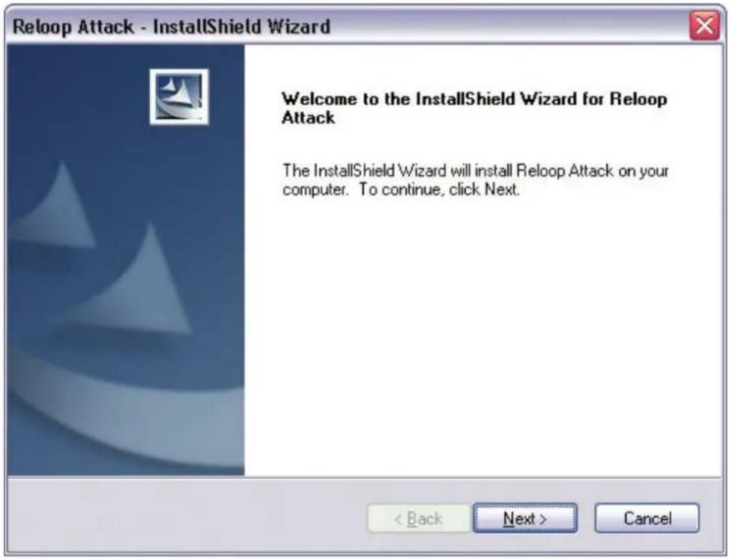
Task: Close the InstallShield Wizard with red X
Action: pos(704,25)
